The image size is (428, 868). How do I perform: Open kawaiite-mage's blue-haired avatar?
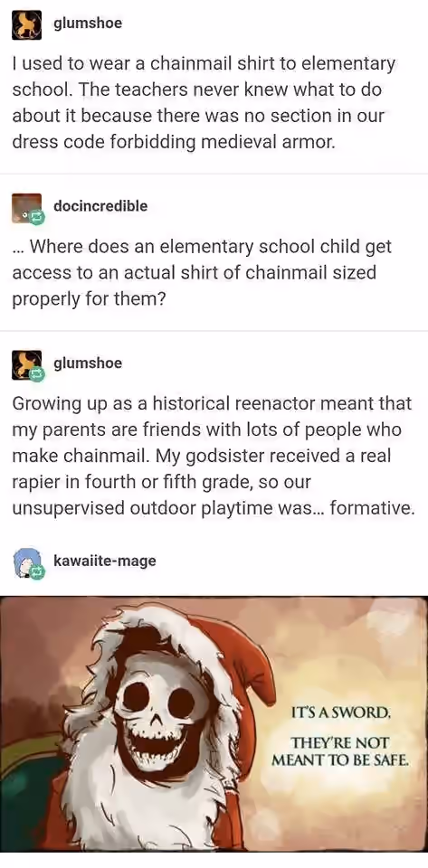26,562
